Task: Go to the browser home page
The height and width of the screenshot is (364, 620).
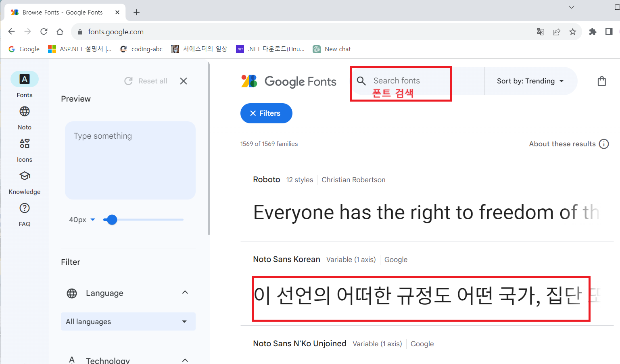Action: (x=60, y=32)
